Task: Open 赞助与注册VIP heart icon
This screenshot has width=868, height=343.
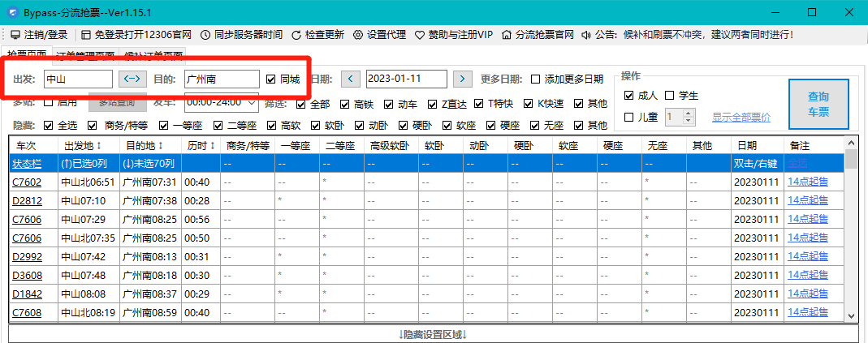Action: 420,35
